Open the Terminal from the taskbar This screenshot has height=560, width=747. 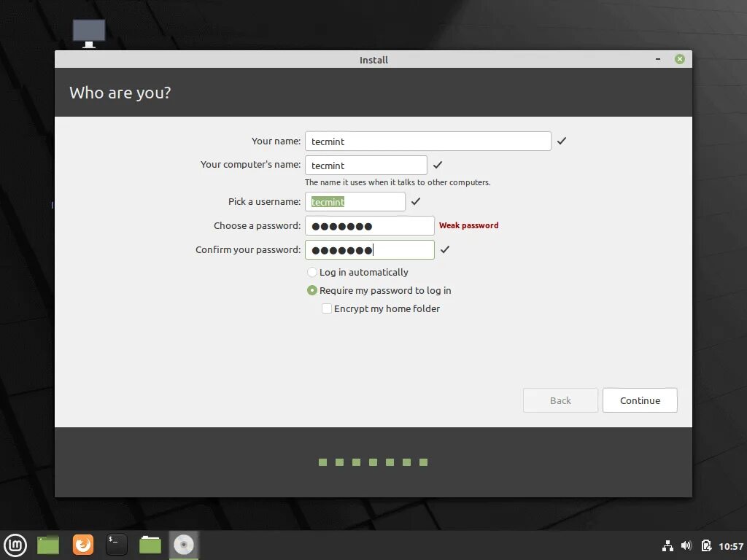pos(116,545)
